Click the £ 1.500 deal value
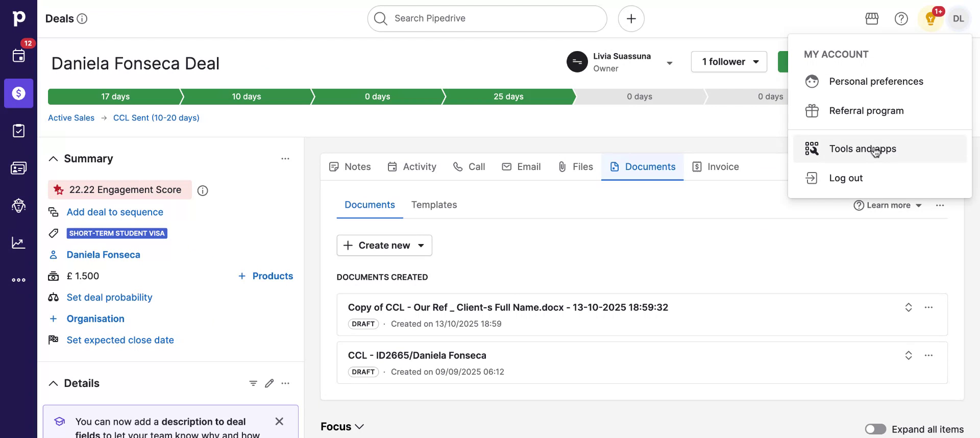 pyautogui.click(x=83, y=276)
